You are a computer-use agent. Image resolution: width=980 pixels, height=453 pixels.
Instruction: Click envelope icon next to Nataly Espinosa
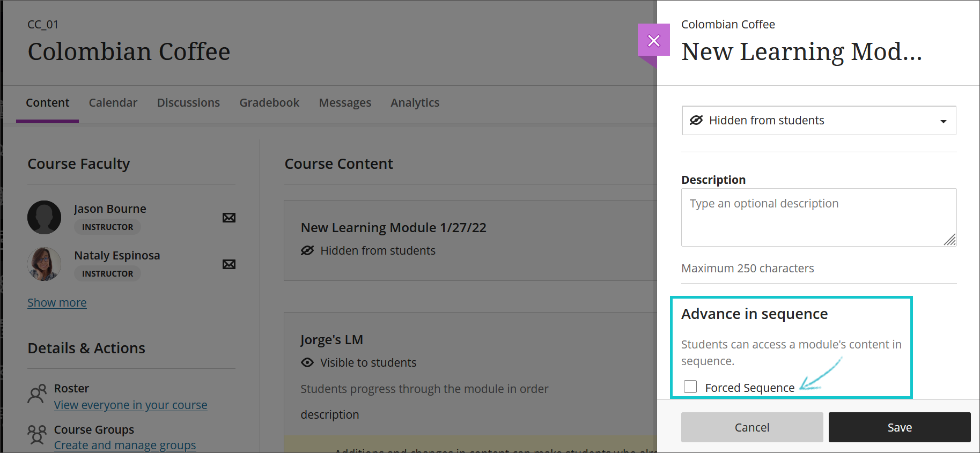pyautogui.click(x=229, y=264)
